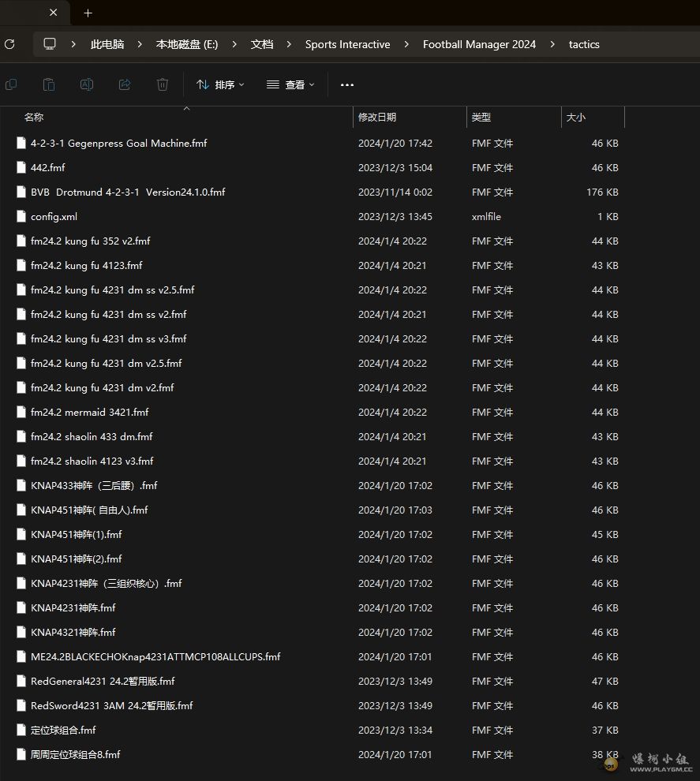Open the 查看 view dropdown
The width and height of the screenshot is (700, 781).
tap(290, 84)
